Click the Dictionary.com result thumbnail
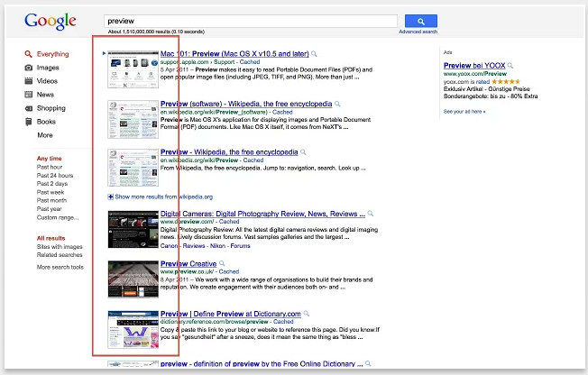Screen dimensions: 588x375 pos(133,329)
